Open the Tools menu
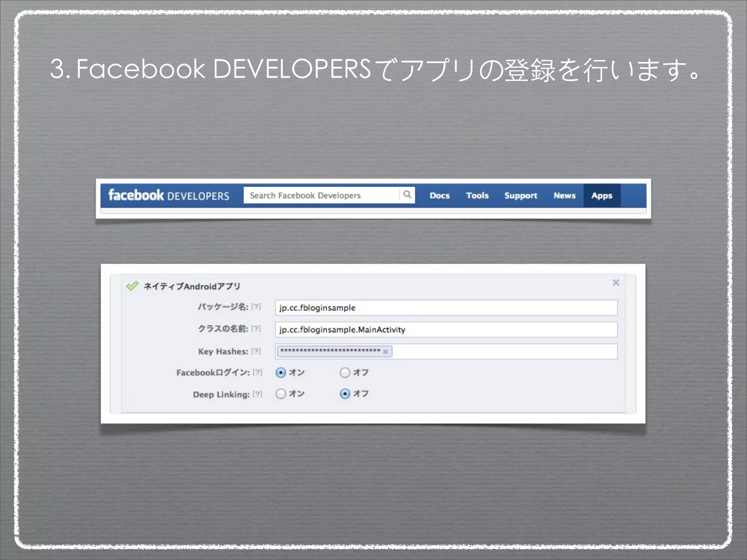This screenshot has width=747, height=560. [477, 195]
